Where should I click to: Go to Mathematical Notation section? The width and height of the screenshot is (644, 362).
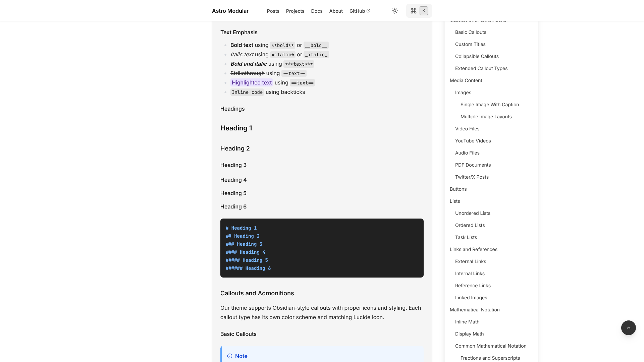click(475, 310)
